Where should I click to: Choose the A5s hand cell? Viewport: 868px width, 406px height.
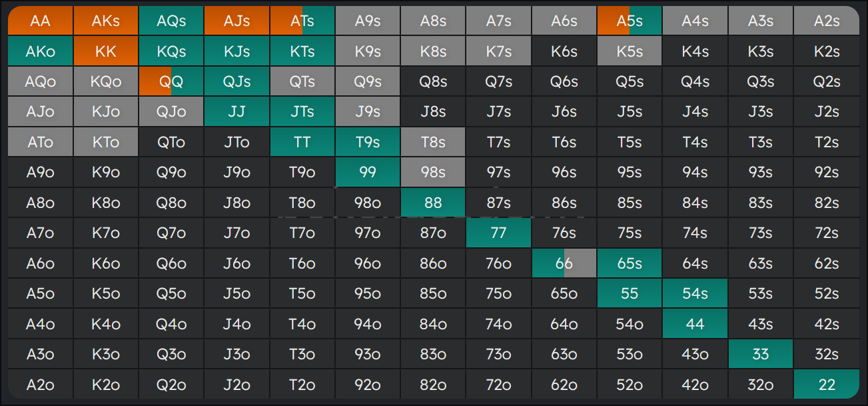pyautogui.click(x=630, y=21)
